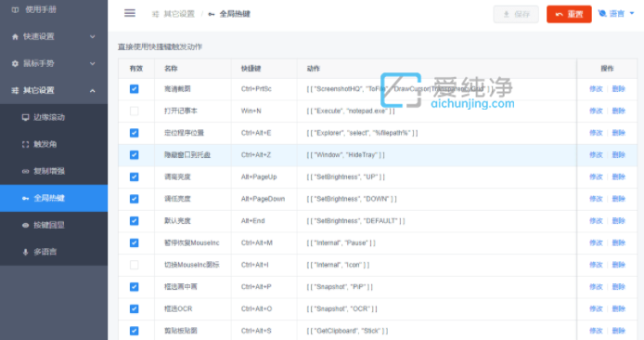Uncheck the 默认亮度 Alt+End checkbox

point(135,221)
